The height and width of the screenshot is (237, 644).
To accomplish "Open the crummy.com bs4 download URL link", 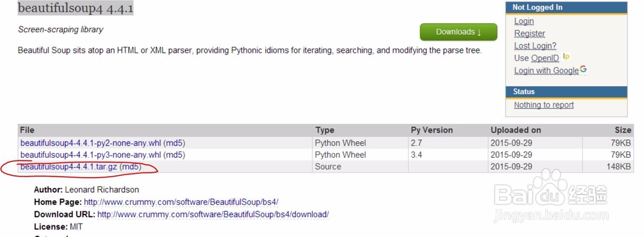I will (213, 214).
